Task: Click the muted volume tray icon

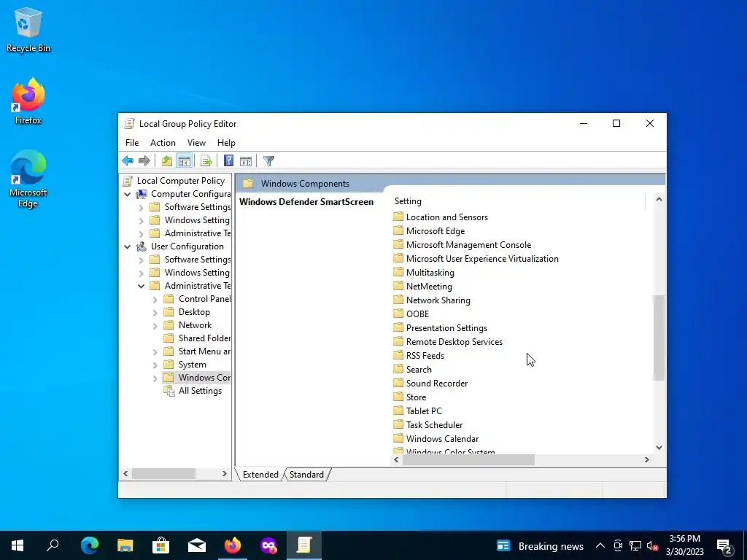Action: coord(653,545)
